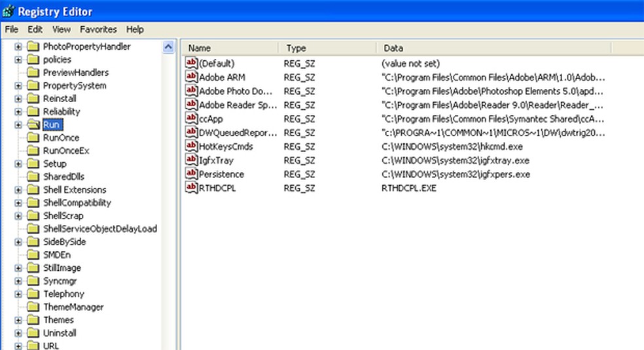The height and width of the screenshot is (350, 644).
Task: Select the open Run folder icon
Action: [33, 125]
